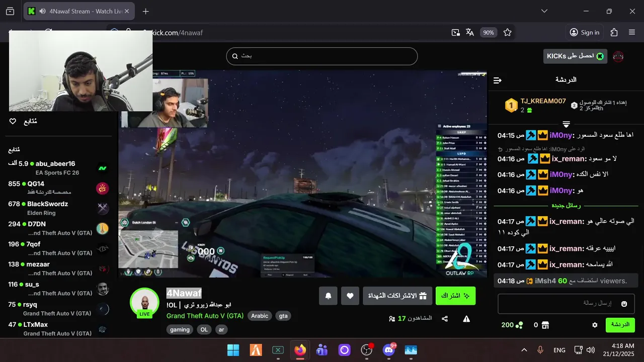This screenshot has width=644, height=362.
Task: Click the microphone tray icon
Action: click(x=540, y=350)
